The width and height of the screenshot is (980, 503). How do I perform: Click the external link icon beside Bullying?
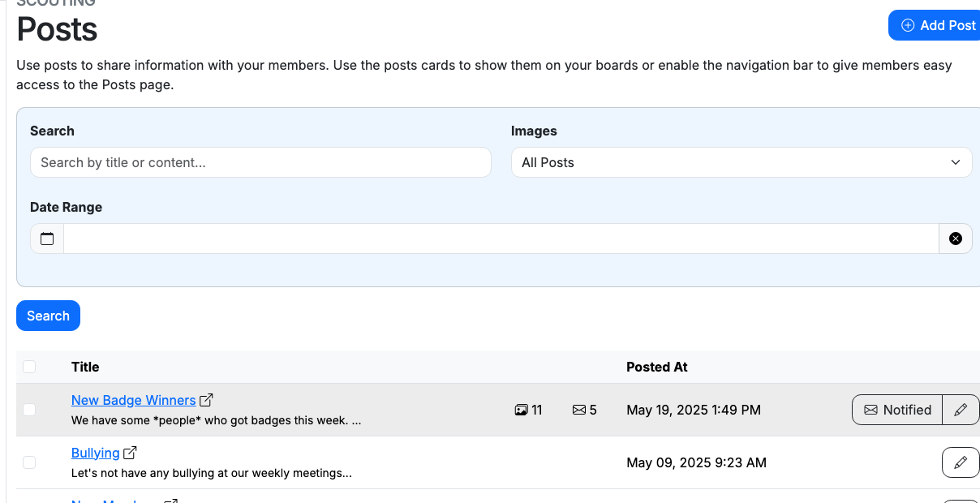(130, 451)
